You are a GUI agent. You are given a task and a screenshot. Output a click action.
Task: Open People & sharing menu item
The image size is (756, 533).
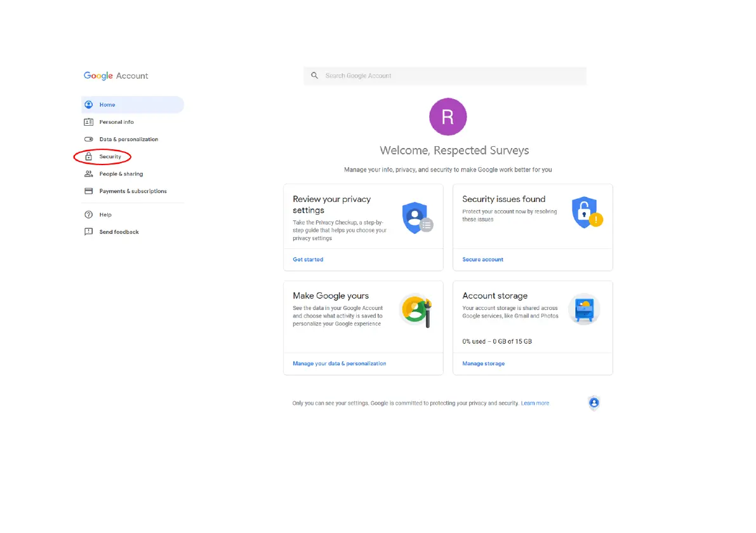click(133, 173)
